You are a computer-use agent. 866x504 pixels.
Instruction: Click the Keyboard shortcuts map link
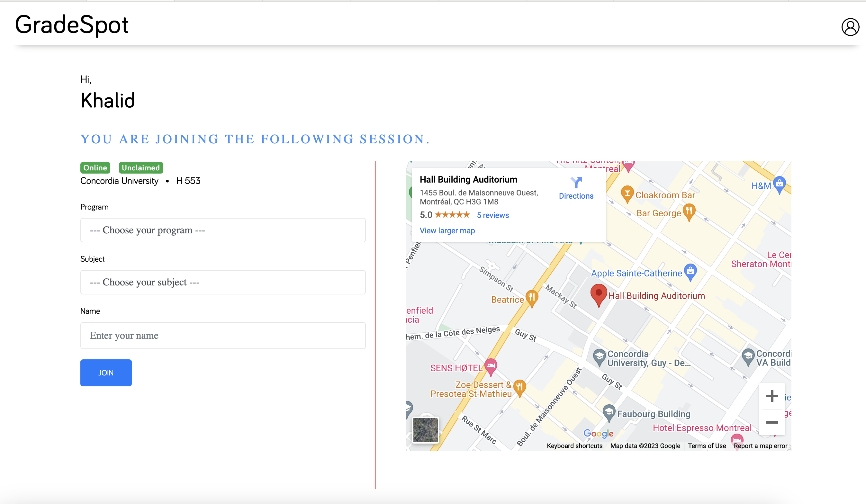coord(574,446)
